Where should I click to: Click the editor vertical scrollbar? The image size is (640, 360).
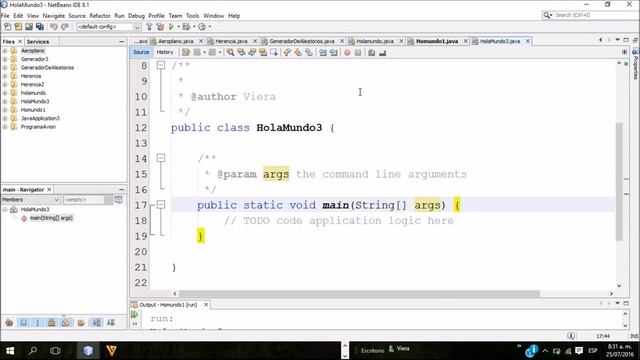click(619, 181)
